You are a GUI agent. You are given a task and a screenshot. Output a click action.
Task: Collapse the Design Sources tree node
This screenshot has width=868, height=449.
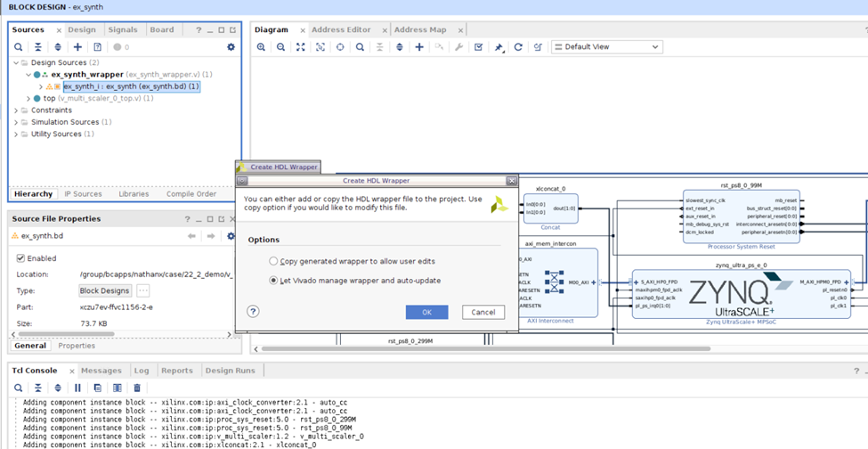tap(17, 63)
